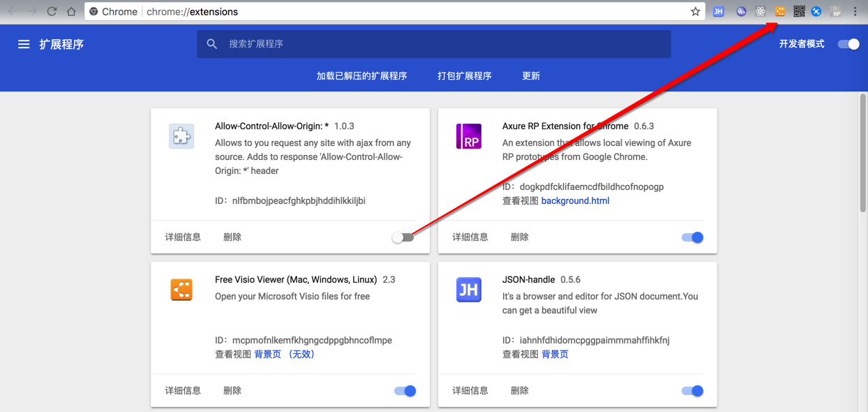This screenshot has width=868, height=412.
Task: Open the React developer tools toolbar icon
Action: coord(761,12)
